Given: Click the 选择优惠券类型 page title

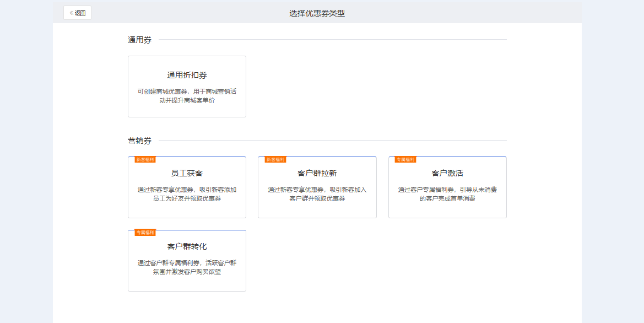Looking at the screenshot, I should (x=317, y=13).
